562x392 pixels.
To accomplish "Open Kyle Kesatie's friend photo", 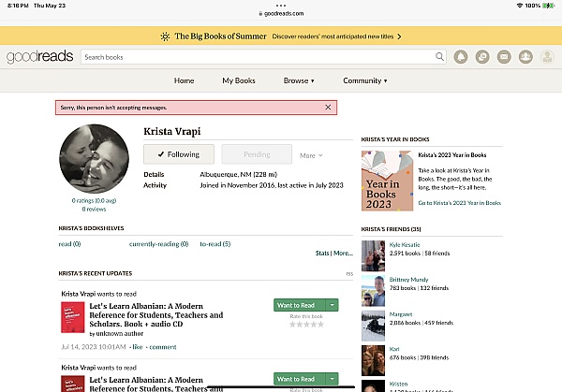I will [x=373, y=256].
